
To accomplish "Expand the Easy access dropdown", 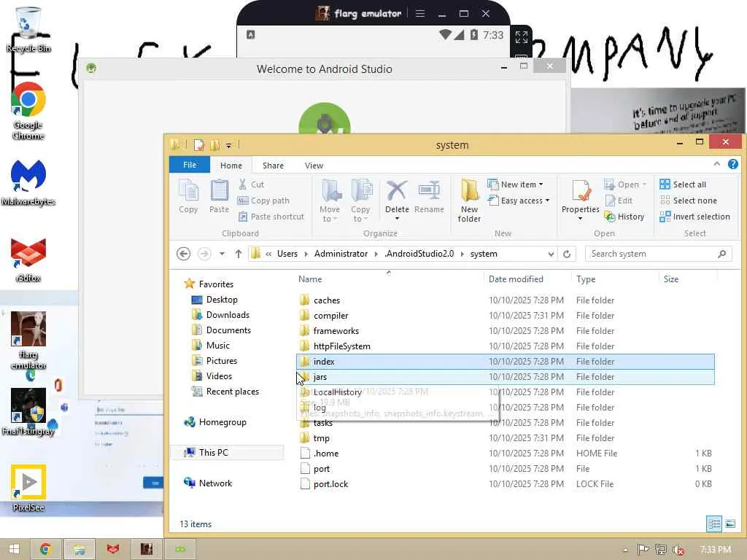I will 519,201.
